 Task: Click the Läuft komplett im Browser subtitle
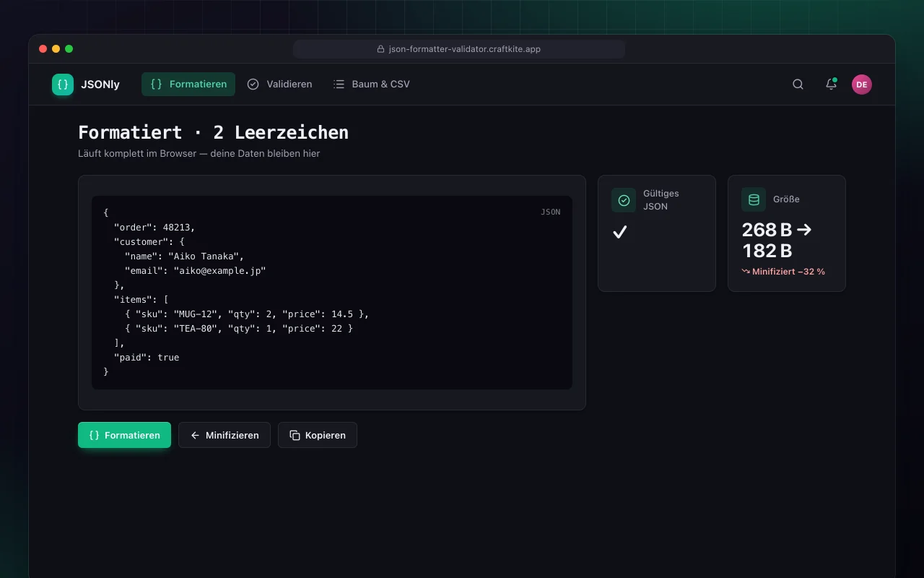coord(199,153)
